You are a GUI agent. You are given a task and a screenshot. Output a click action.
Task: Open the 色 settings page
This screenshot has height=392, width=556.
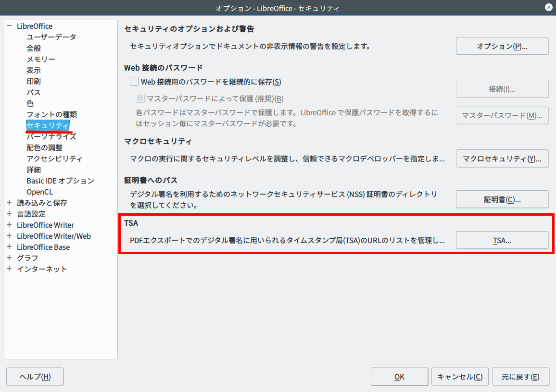tap(30, 103)
